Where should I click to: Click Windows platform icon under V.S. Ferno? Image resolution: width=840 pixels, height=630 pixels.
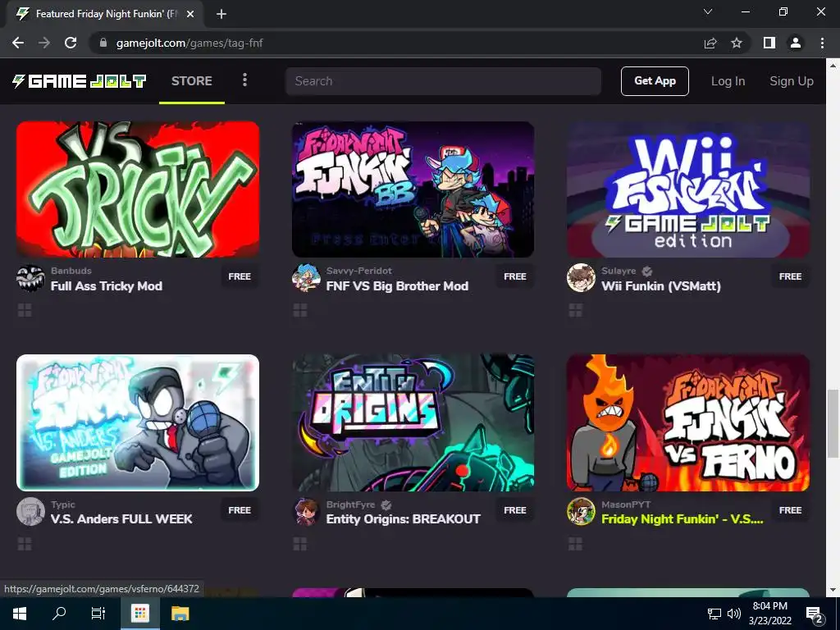(575, 544)
